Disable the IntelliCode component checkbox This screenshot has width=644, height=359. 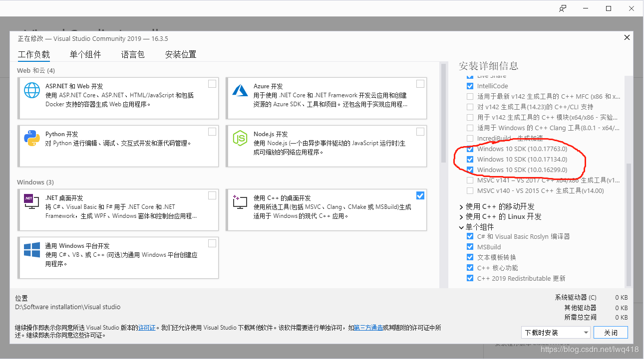470,86
